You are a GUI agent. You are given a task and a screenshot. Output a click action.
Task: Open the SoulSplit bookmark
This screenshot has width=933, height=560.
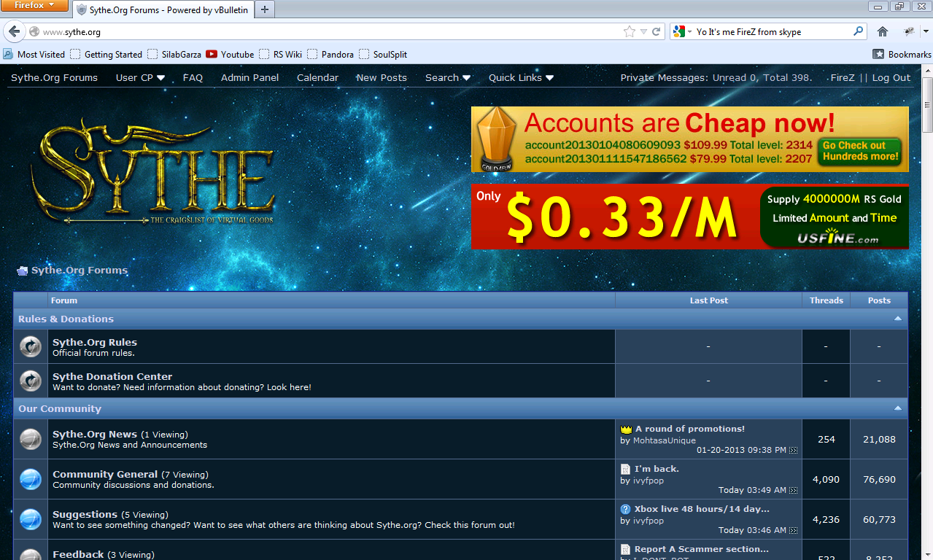(383, 54)
